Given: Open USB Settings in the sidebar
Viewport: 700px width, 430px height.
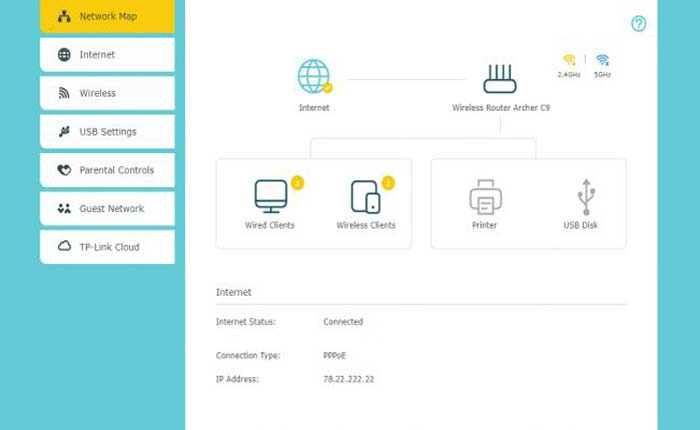Looking at the screenshot, I should pyautogui.click(x=107, y=131).
